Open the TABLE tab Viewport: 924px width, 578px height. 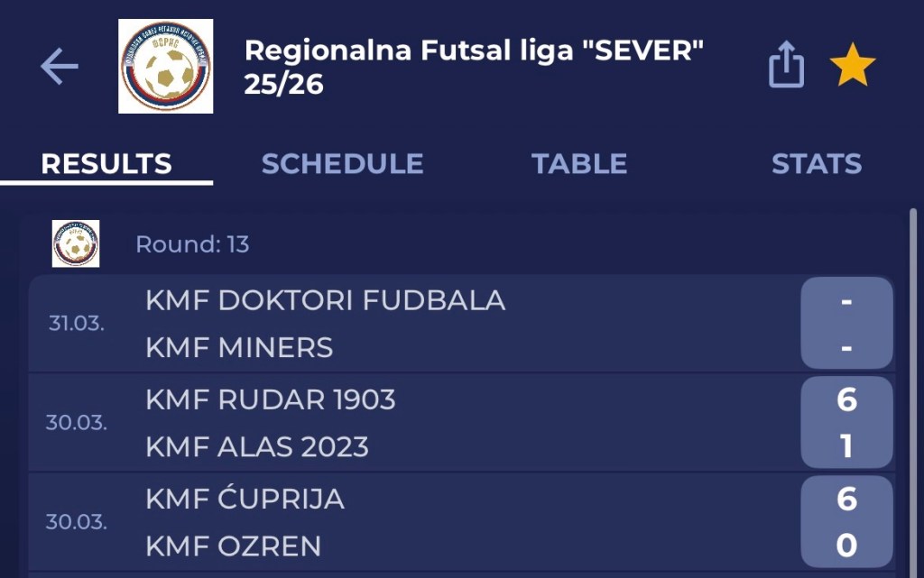click(x=579, y=164)
